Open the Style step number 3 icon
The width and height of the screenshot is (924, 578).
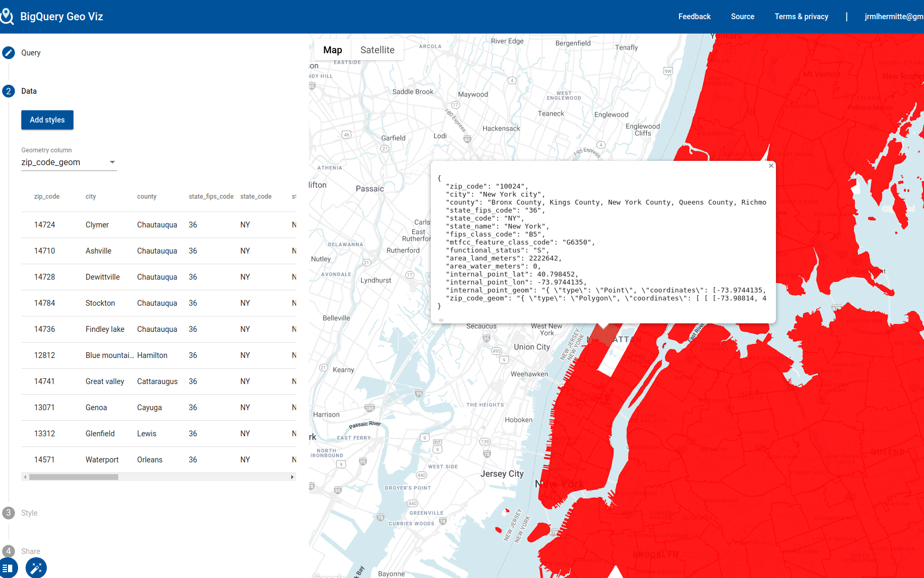coord(9,513)
